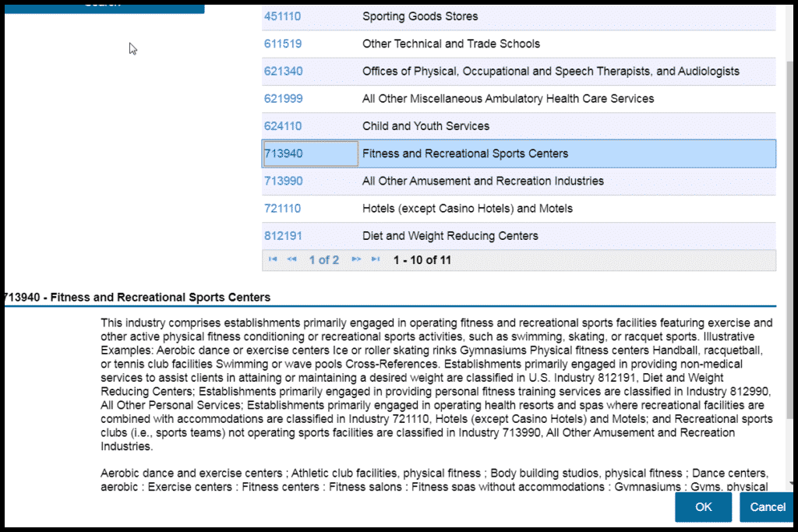Go to previous page of results

291,259
